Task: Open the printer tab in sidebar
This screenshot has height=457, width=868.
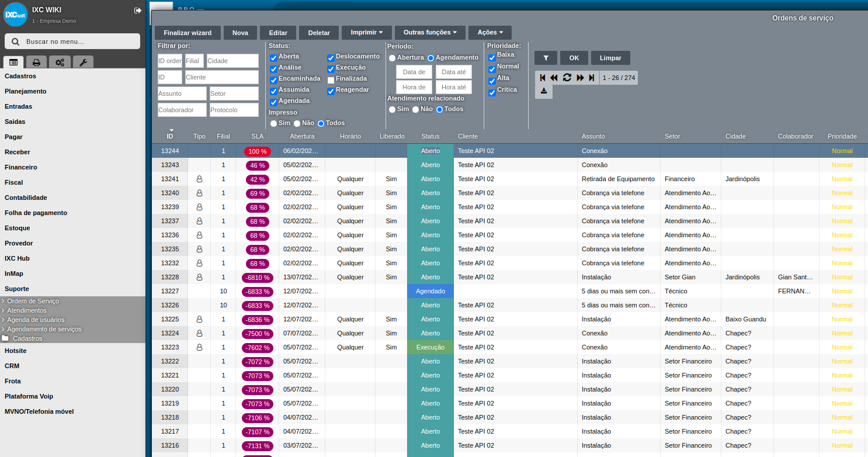Action: click(x=36, y=62)
